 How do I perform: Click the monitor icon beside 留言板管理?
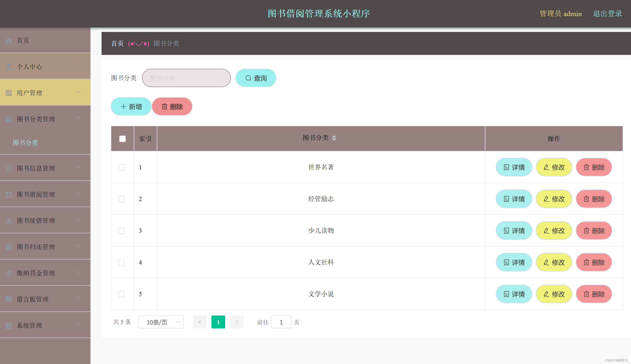click(x=9, y=299)
